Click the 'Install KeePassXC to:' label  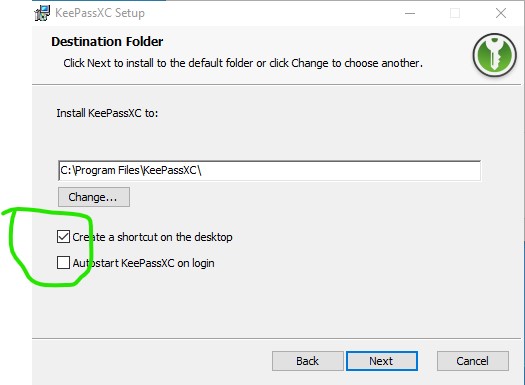pos(107,113)
